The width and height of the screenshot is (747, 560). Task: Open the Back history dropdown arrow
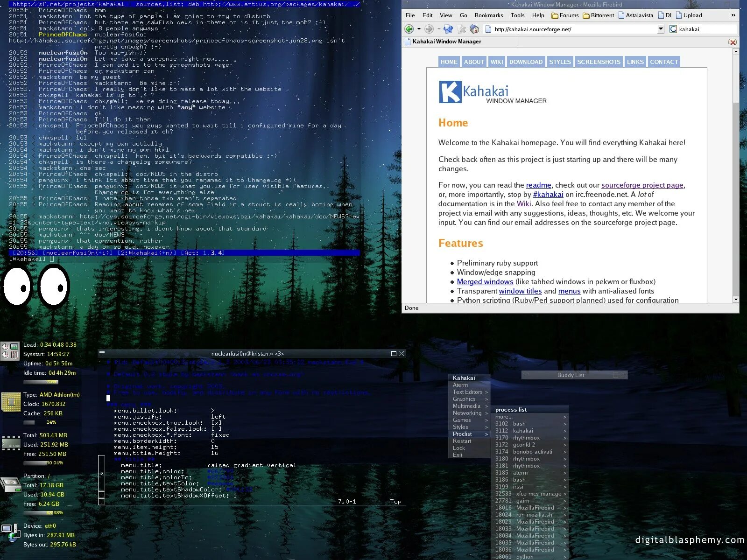point(419,29)
